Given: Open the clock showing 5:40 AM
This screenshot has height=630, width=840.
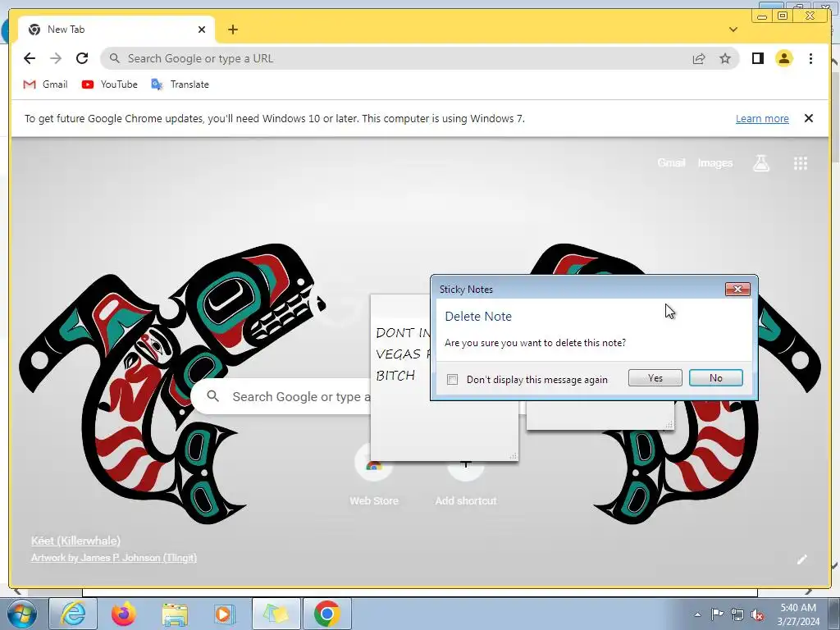Looking at the screenshot, I should (798, 614).
